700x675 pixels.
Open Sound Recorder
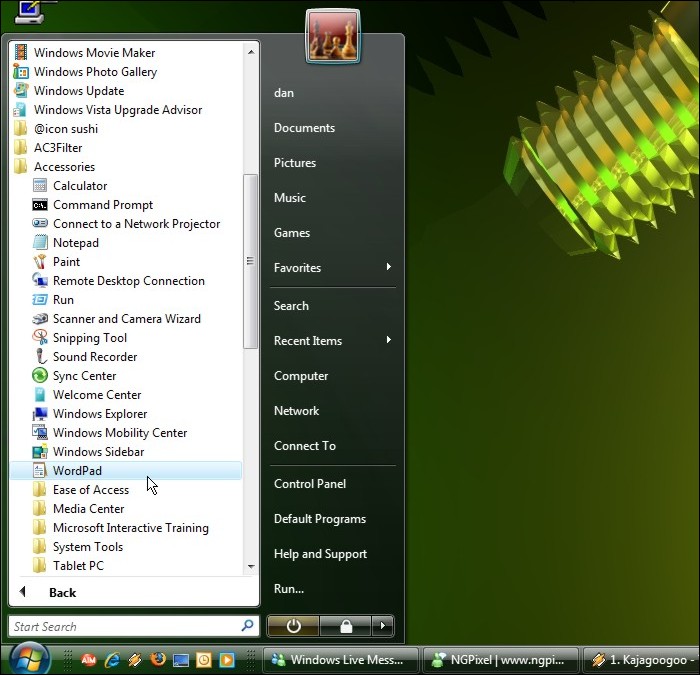pyautogui.click(x=94, y=357)
